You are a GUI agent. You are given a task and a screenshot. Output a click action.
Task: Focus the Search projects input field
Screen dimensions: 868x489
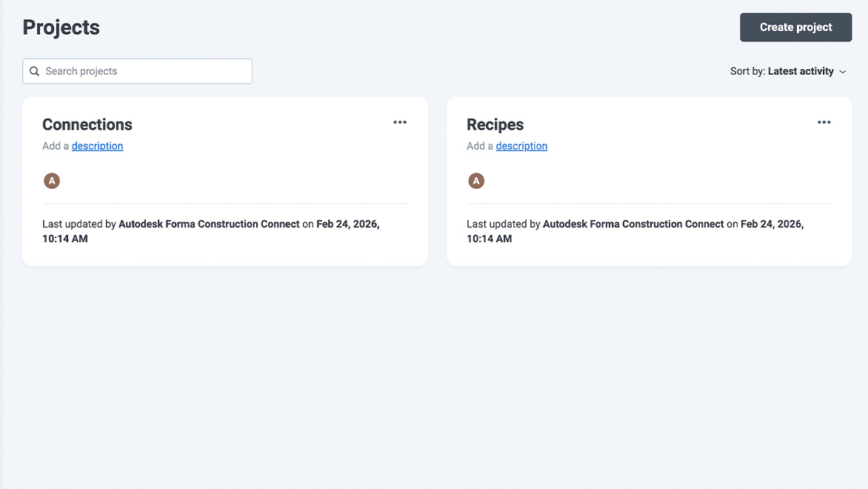[144, 71]
